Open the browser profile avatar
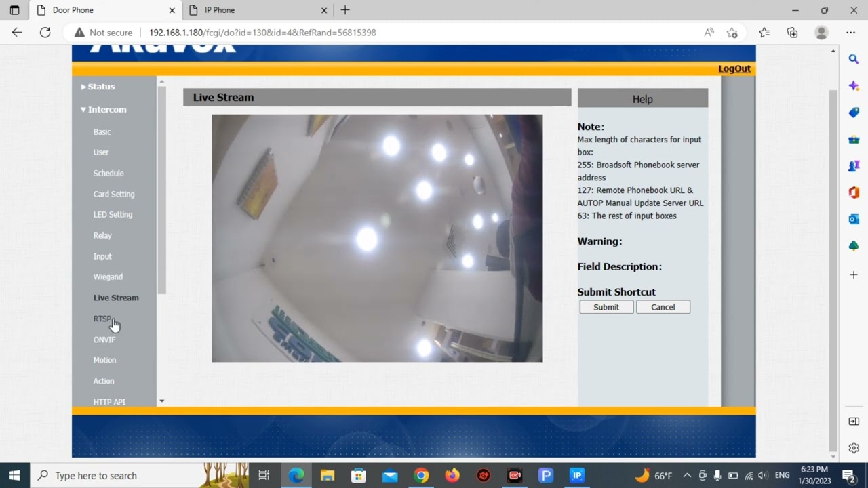Viewport: 868px width, 488px height. pyautogui.click(x=821, y=32)
